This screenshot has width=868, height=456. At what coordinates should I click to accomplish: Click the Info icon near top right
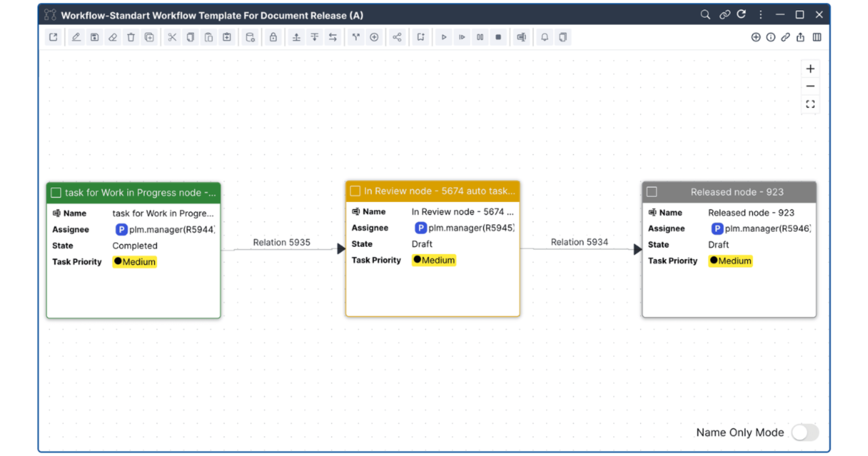pos(771,37)
